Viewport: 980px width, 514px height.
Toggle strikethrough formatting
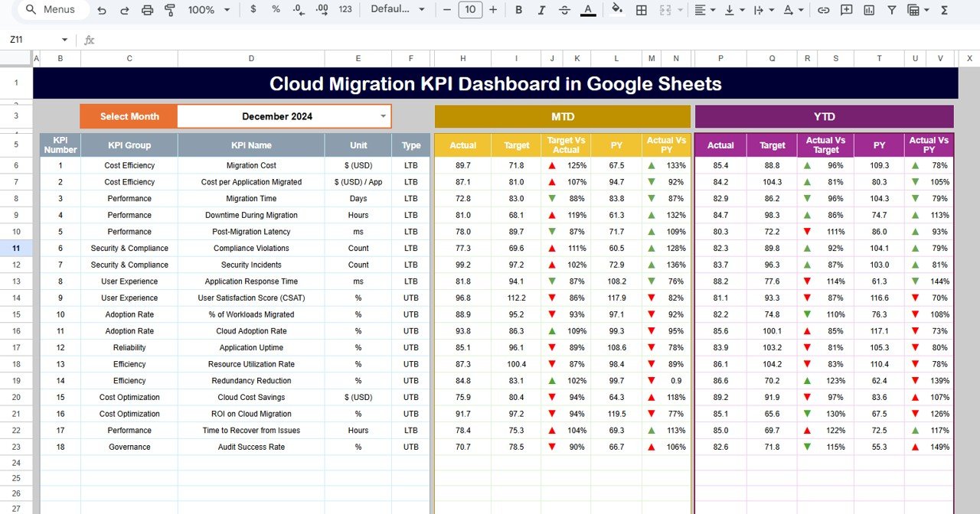click(x=564, y=10)
